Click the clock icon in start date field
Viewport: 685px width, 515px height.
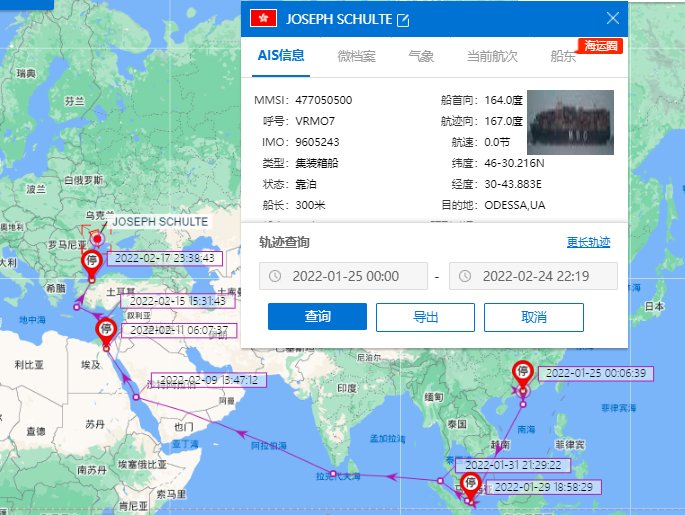pos(274,276)
